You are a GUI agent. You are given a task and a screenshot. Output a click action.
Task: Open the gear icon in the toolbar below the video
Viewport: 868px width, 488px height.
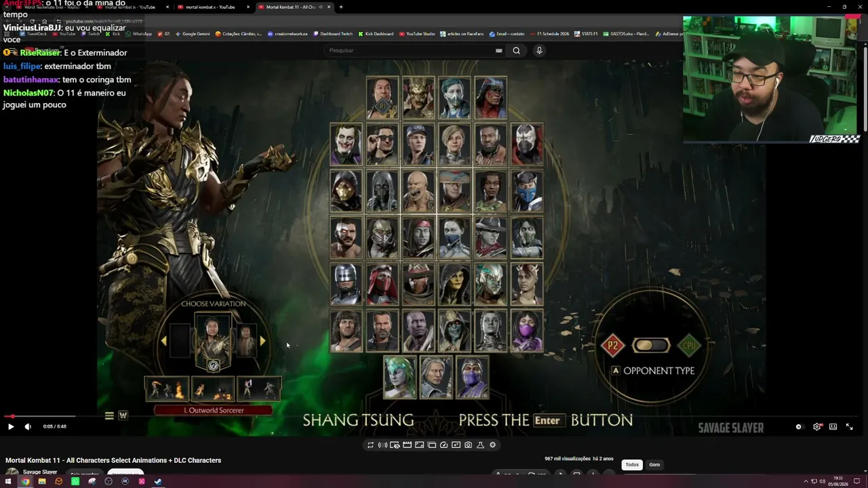click(x=492, y=445)
